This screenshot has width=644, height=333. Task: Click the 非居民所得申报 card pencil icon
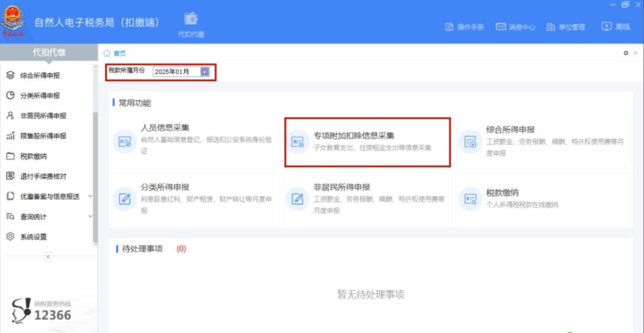tap(297, 199)
